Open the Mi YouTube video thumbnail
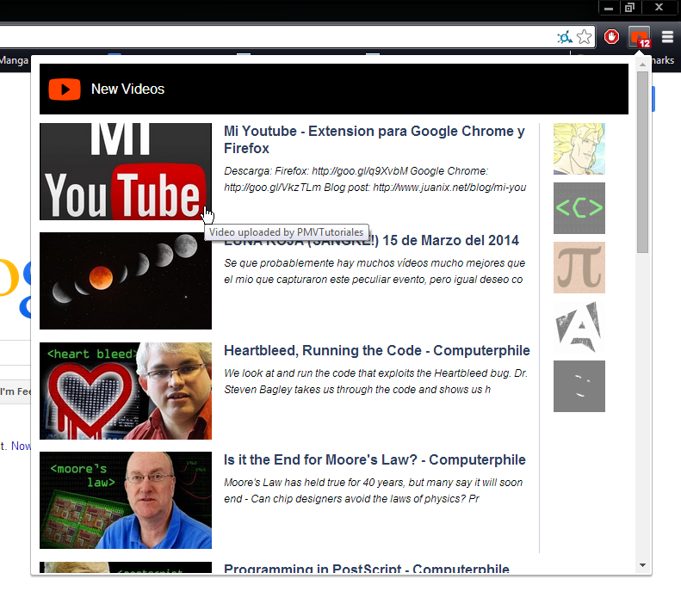Screen dimensions: 681x616 [x=126, y=171]
